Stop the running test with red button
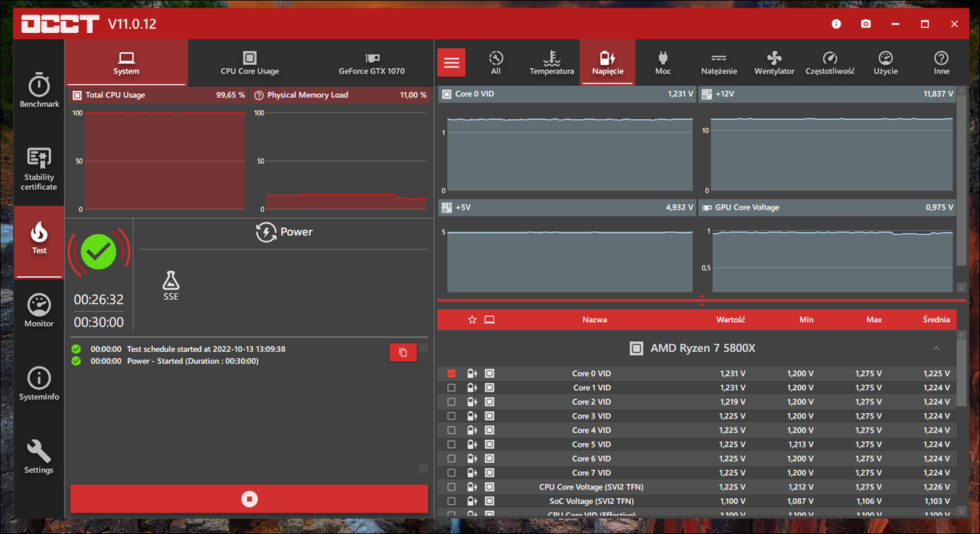980x534 pixels. (x=249, y=499)
